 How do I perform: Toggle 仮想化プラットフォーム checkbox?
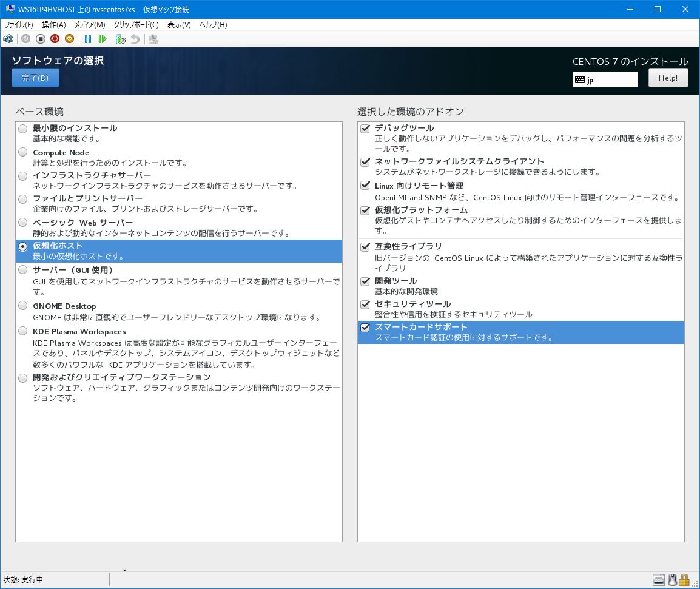[365, 210]
